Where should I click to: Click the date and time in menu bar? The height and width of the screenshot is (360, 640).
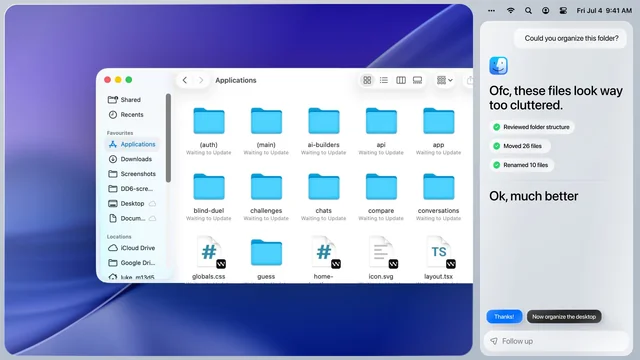tap(604, 11)
